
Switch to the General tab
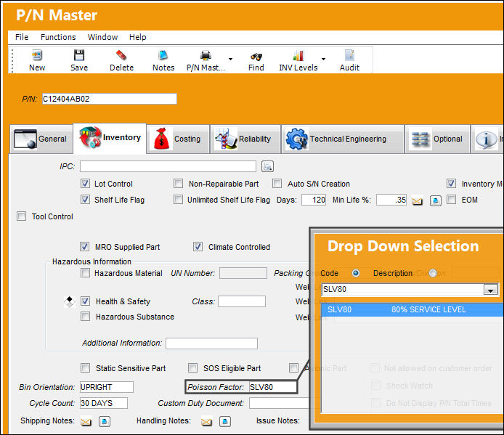click(x=41, y=139)
